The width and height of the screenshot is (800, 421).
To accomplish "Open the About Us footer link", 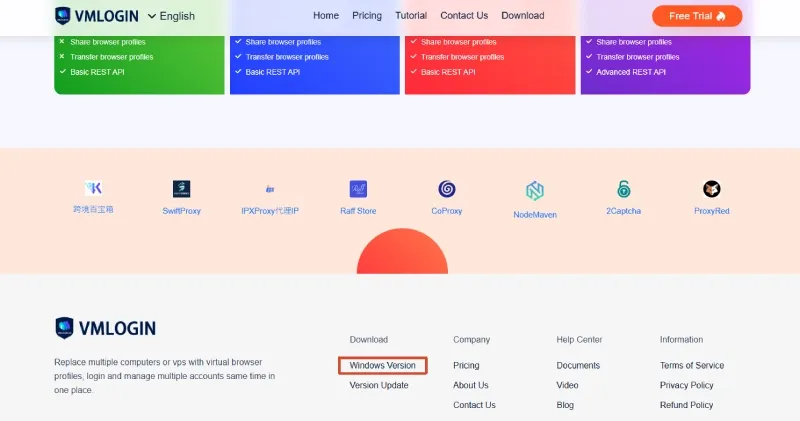I will pos(471,385).
